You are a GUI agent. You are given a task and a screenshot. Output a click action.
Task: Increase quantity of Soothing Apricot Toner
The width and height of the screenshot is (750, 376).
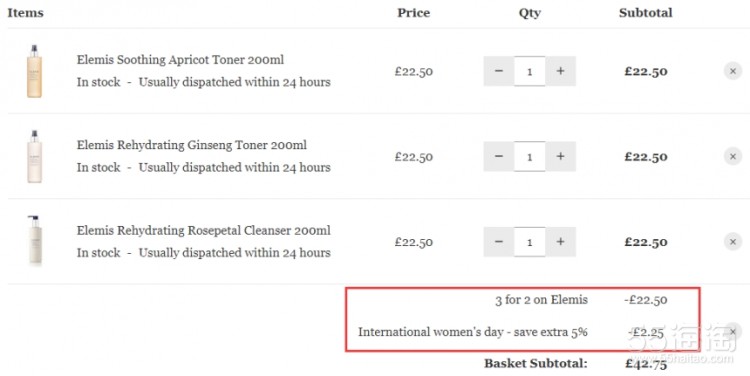tap(561, 71)
